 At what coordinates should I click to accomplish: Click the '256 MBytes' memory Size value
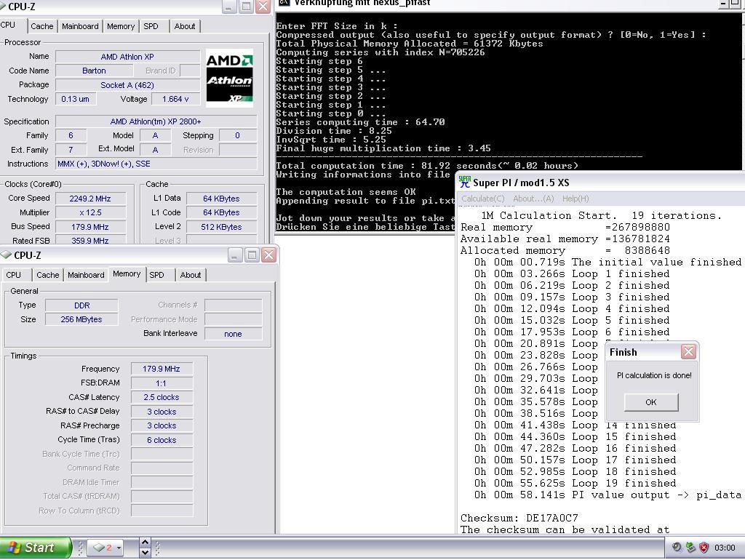tap(81, 319)
